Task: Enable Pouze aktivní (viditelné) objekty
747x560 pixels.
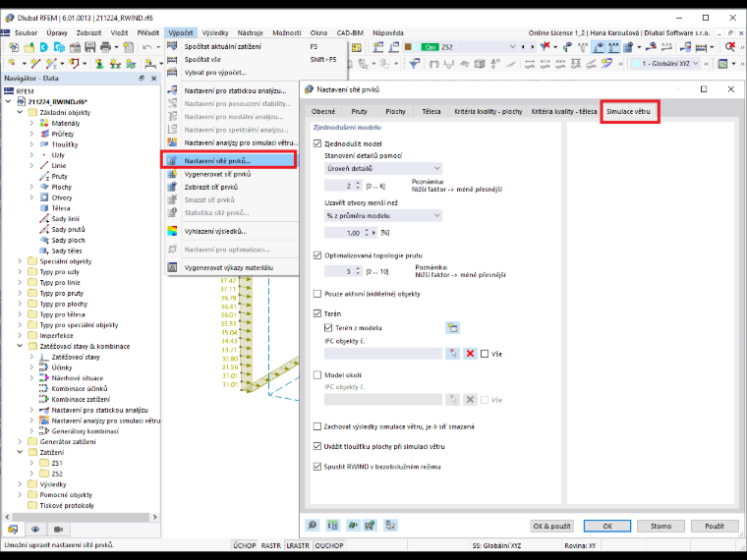Action: (x=317, y=294)
